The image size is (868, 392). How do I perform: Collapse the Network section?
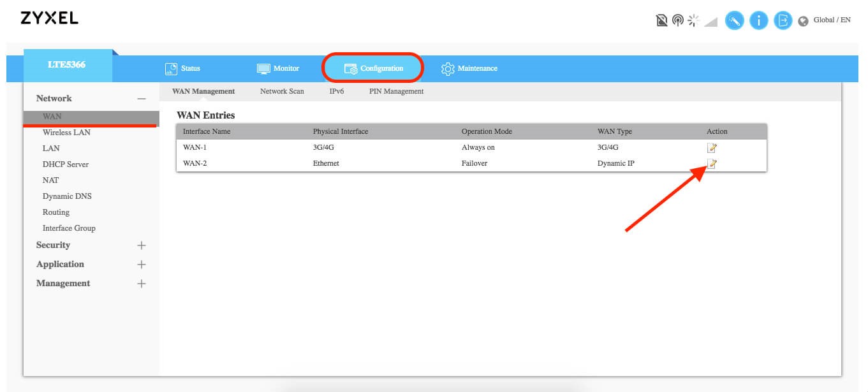[142, 99]
